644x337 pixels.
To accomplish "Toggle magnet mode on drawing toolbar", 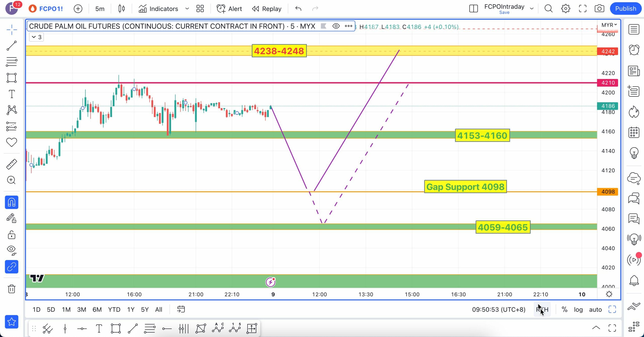I will [x=12, y=202].
